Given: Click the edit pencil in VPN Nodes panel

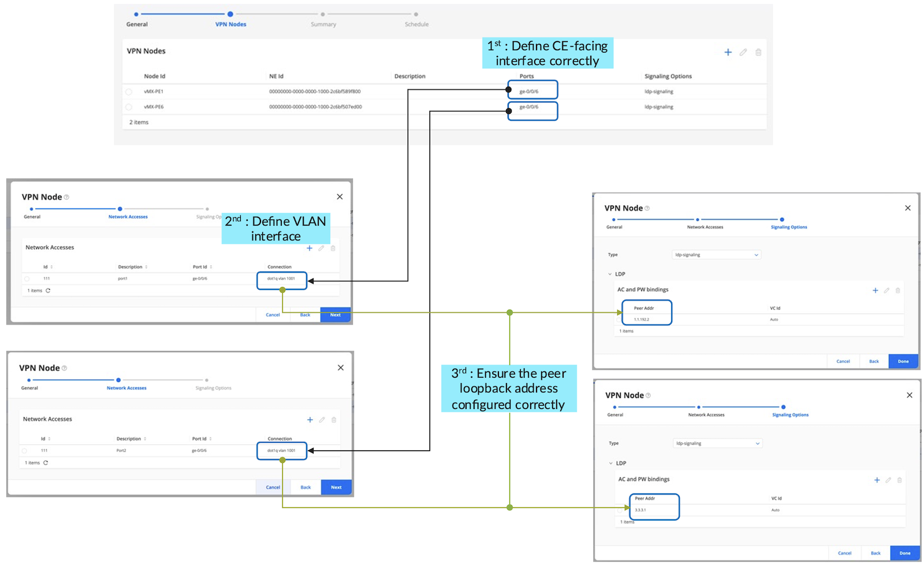Looking at the screenshot, I should click(743, 52).
